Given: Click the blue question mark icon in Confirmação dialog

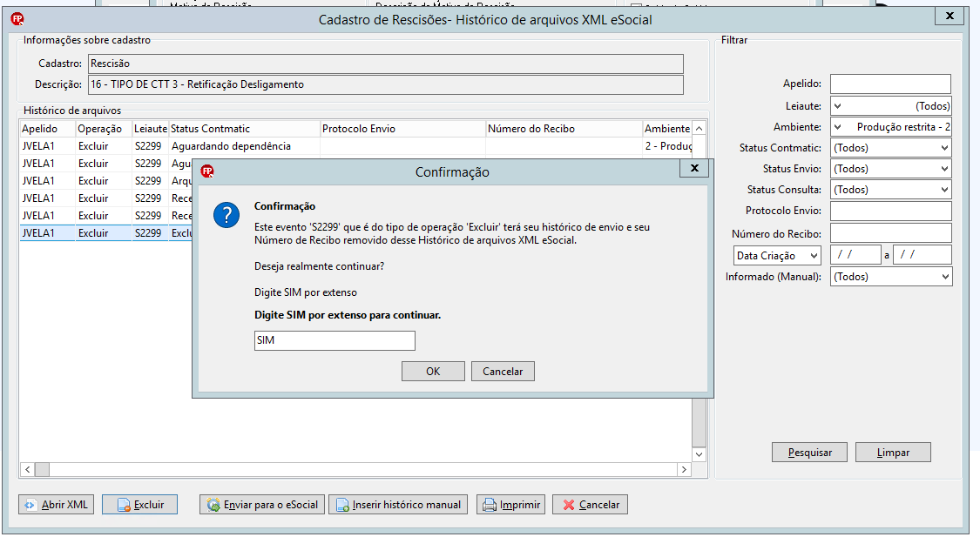Looking at the screenshot, I should (x=226, y=216).
